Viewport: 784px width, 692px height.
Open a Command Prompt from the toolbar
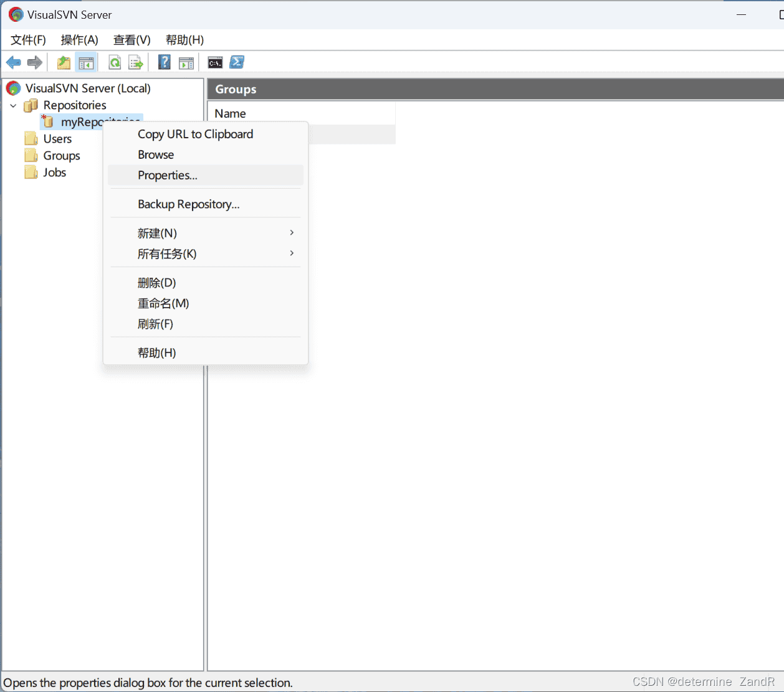pyautogui.click(x=214, y=62)
